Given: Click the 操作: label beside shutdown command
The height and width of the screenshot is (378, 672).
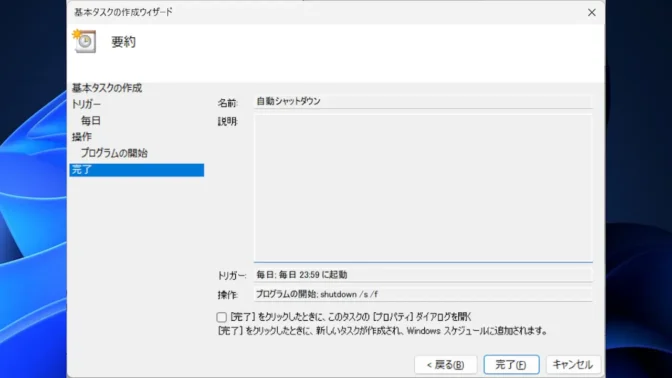Looking at the screenshot, I should [227, 295].
